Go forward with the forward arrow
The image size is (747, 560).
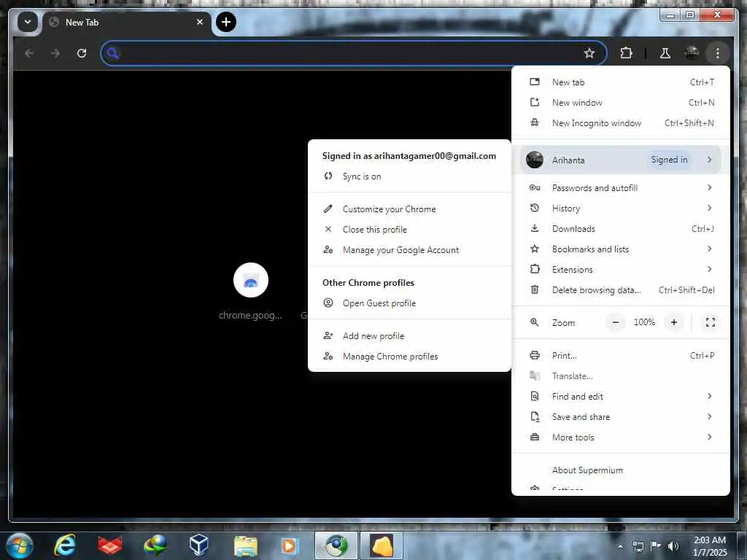[x=55, y=52]
